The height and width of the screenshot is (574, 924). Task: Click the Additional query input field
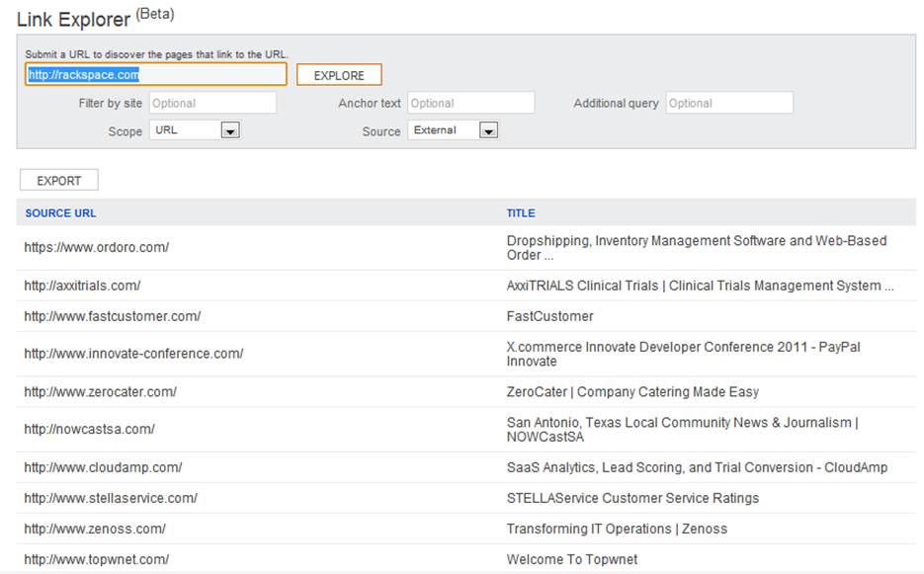point(729,103)
